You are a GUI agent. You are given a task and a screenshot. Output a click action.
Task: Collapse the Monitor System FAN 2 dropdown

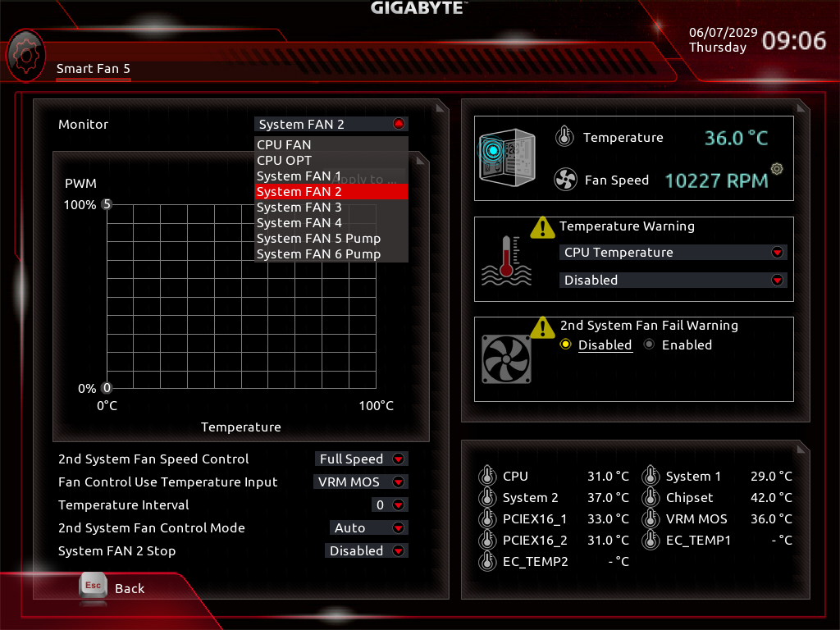point(331,125)
